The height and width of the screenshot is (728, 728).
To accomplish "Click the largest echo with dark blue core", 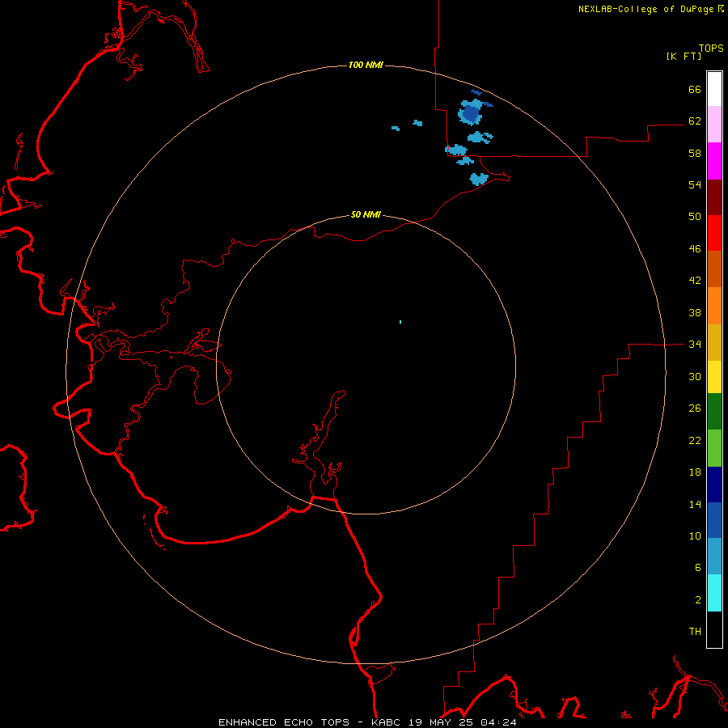I will coord(472,112).
